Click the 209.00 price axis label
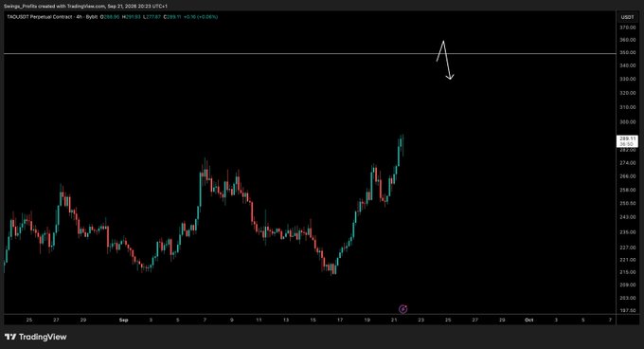This screenshot has height=349, width=644. (628, 285)
